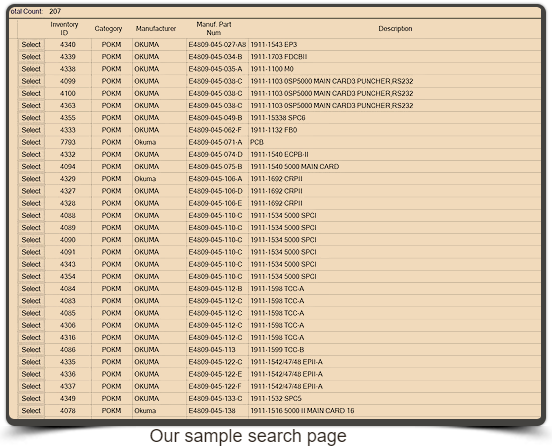Click Select button for inventory 4340
The image size is (552, 447).
(x=31, y=45)
